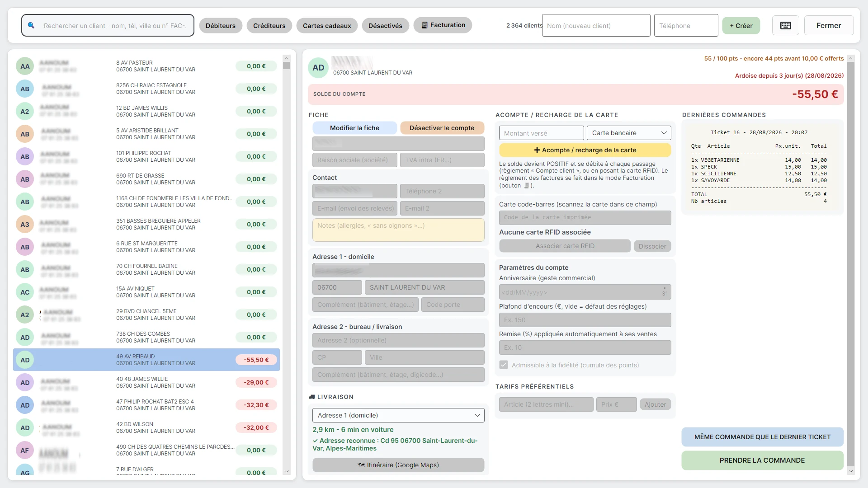The height and width of the screenshot is (488, 868).
Task: Click the Dissocier button
Action: coord(652,246)
